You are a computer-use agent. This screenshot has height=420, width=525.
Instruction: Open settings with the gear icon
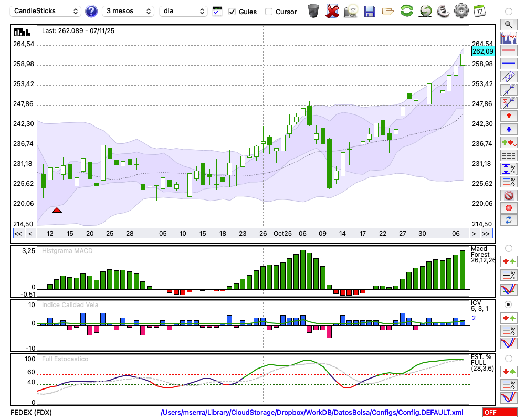[x=461, y=10]
